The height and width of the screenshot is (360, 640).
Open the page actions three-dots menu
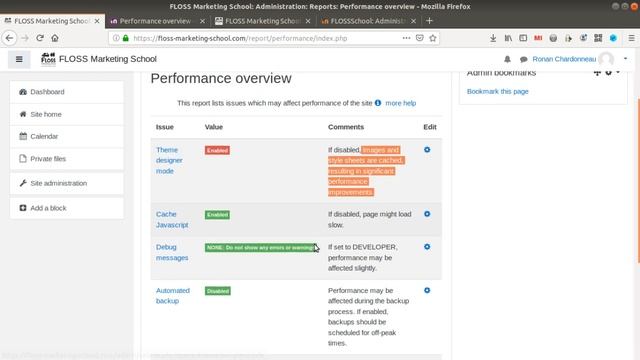(x=406, y=38)
